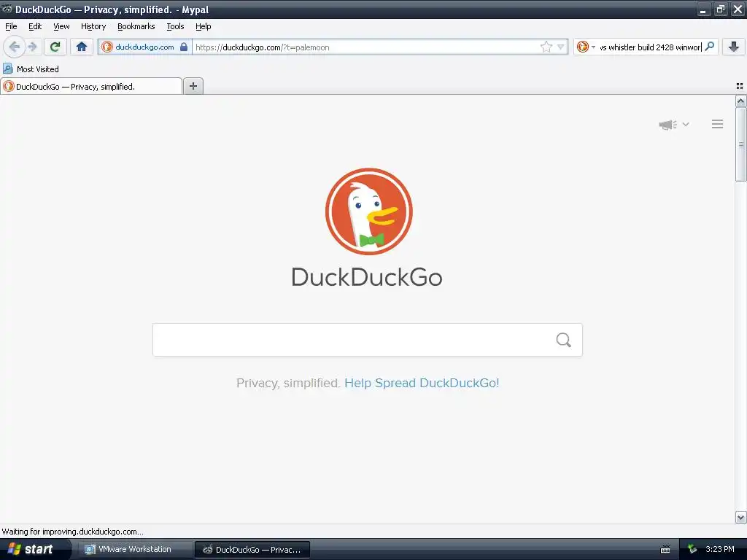The height and width of the screenshot is (560, 747).
Task: Switch to VMware Workstation taskbar item
Action: (x=134, y=549)
